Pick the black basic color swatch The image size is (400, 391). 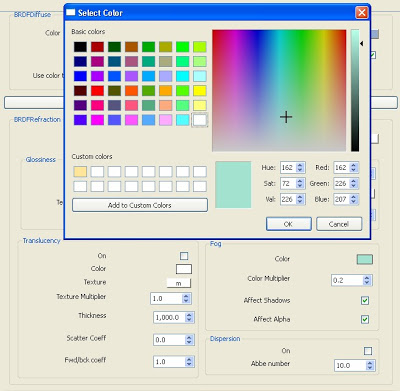coord(80,47)
